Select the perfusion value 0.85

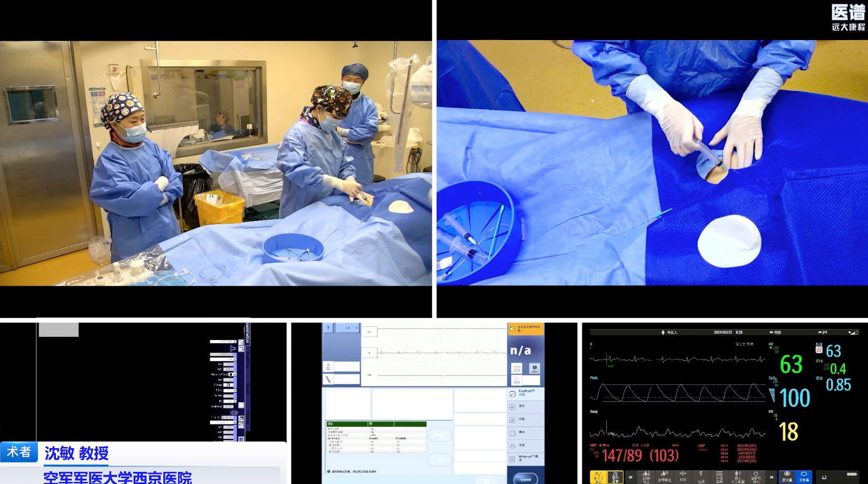838,385
